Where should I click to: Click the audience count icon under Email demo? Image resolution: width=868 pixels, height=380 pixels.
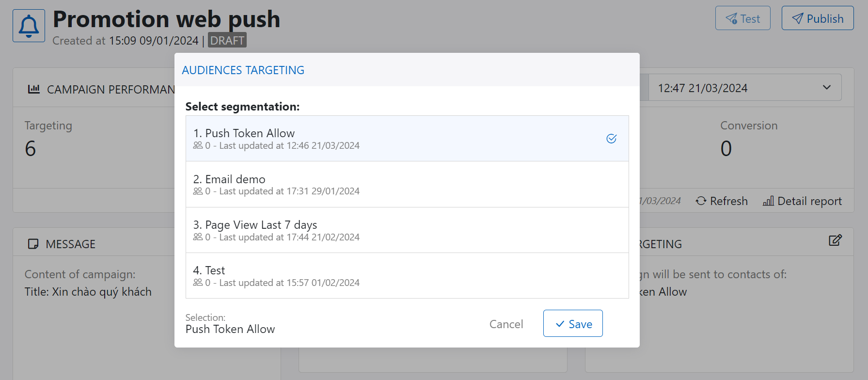(198, 191)
